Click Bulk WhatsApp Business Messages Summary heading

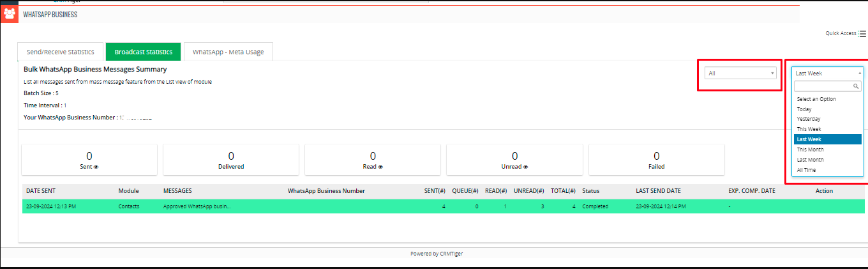pos(95,69)
